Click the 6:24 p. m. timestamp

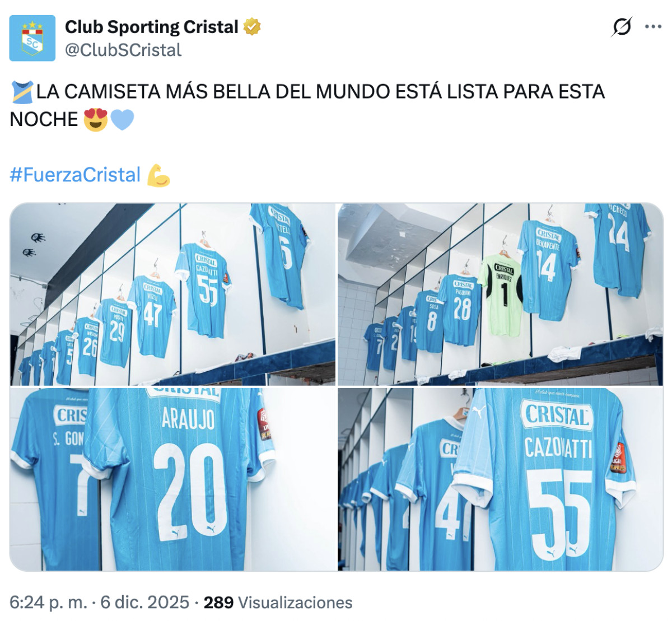pos(48,603)
